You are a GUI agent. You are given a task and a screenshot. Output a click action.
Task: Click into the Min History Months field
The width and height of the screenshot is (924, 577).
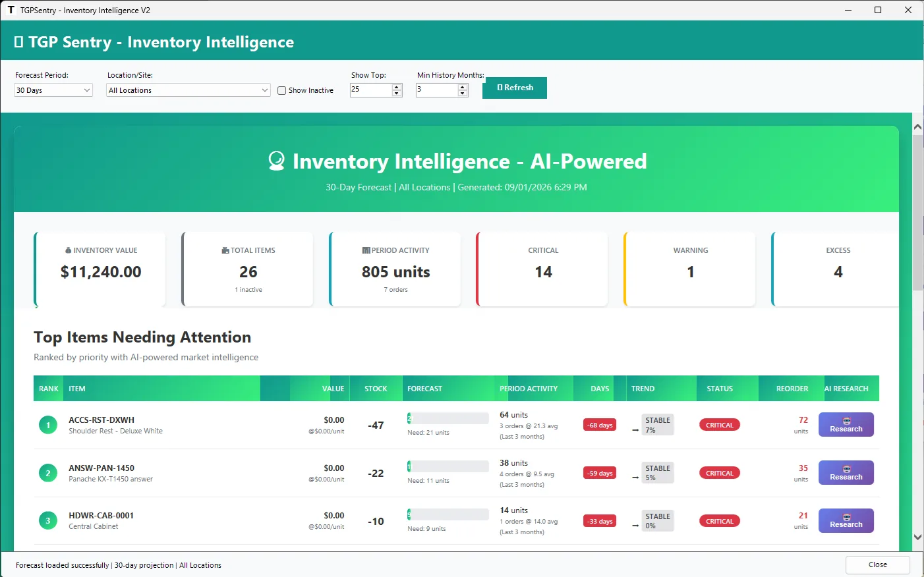click(x=437, y=90)
